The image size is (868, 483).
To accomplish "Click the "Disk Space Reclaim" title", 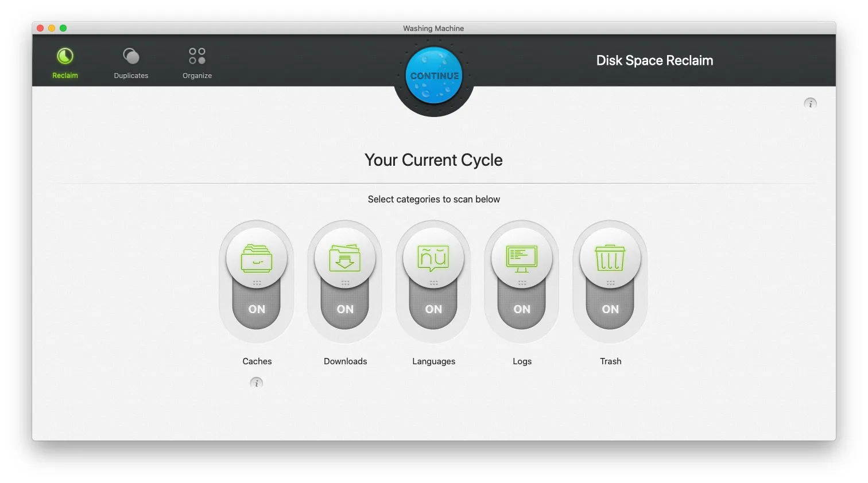I will coord(654,61).
